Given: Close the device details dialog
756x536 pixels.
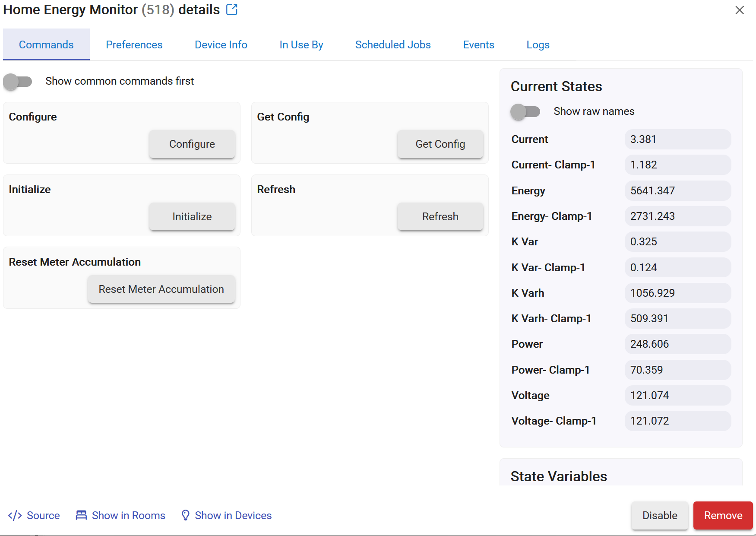Looking at the screenshot, I should [740, 10].
